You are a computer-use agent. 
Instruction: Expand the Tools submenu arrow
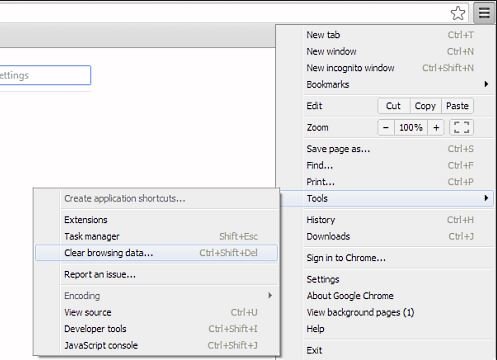point(486,198)
